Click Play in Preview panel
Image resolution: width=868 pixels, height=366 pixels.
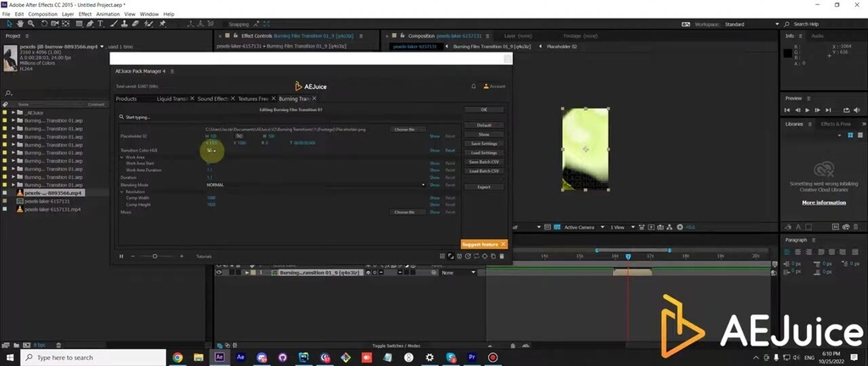tap(807, 110)
